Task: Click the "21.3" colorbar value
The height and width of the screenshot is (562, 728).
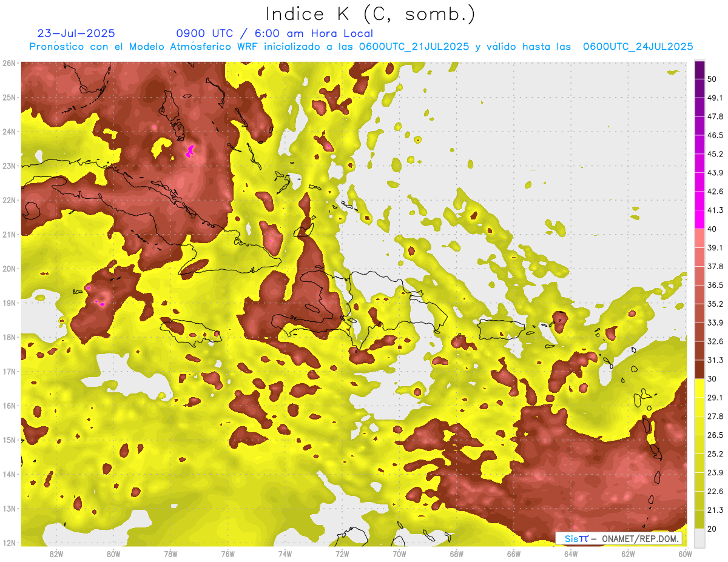Action: [716, 510]
